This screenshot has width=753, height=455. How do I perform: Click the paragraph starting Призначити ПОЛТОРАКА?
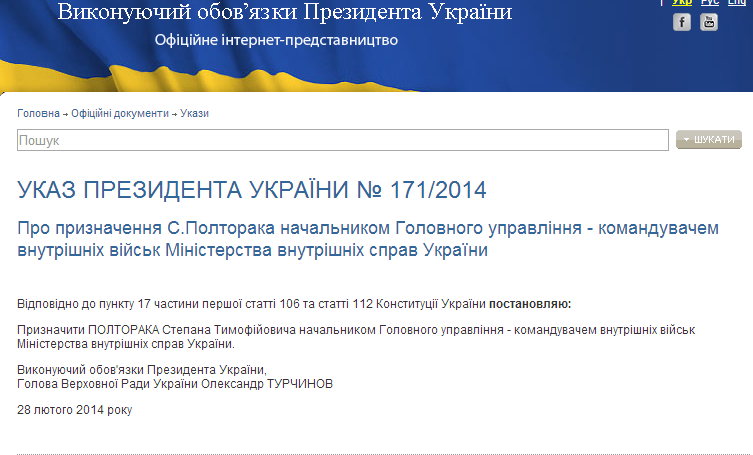click(356, 337)
